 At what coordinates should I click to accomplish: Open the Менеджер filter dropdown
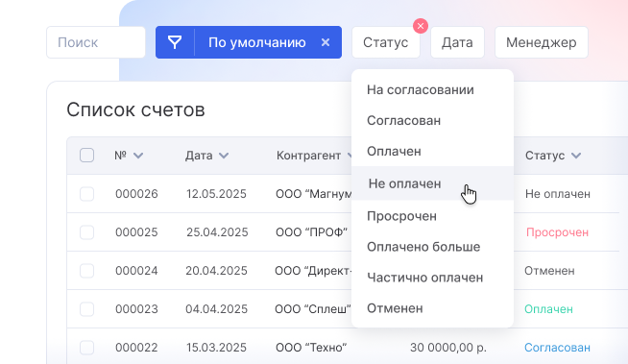click(x=541, y=42)
